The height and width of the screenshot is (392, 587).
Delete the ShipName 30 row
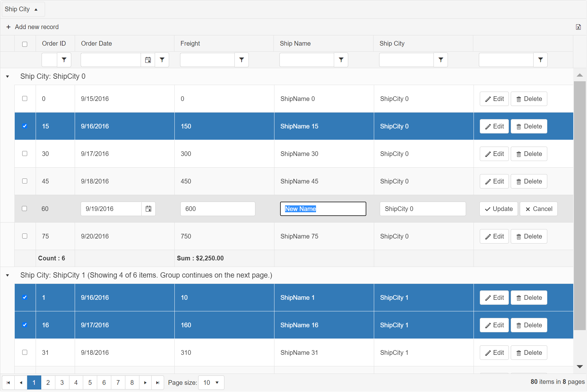[x=529, y=154]
